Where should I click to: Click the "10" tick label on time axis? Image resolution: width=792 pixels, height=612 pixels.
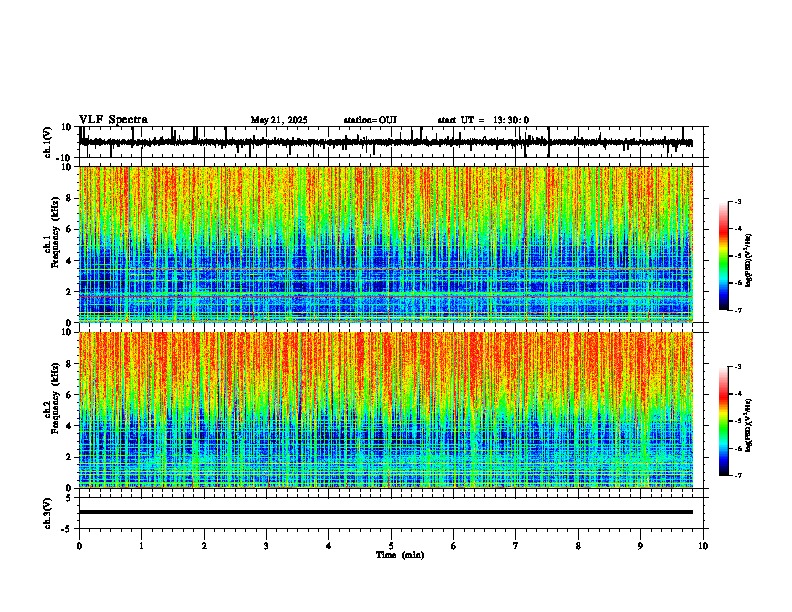(703, 546)
